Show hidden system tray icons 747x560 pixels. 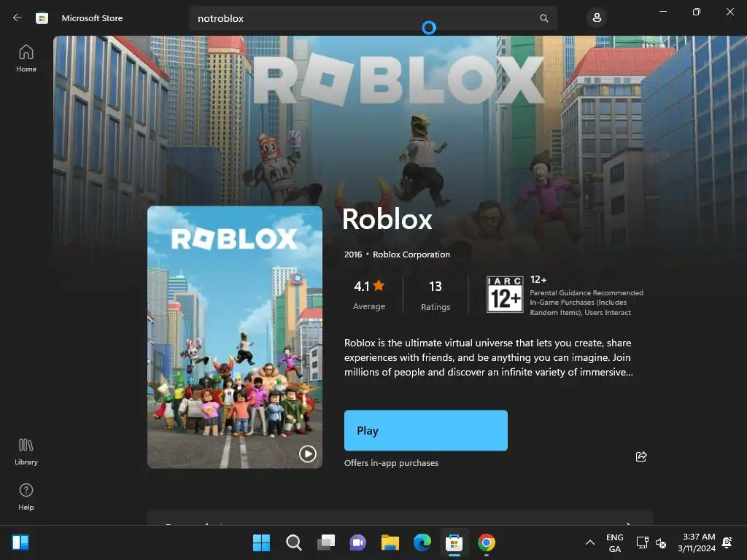pos(589,542)
